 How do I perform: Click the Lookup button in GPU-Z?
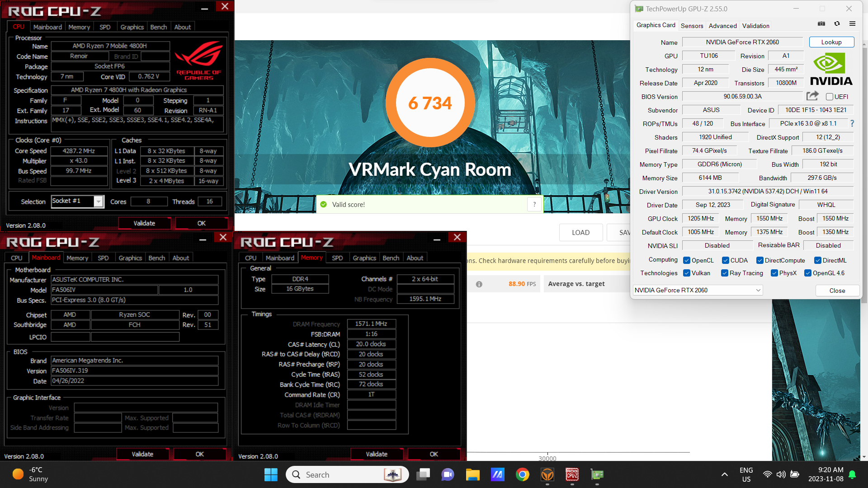(x=831, y=42)
